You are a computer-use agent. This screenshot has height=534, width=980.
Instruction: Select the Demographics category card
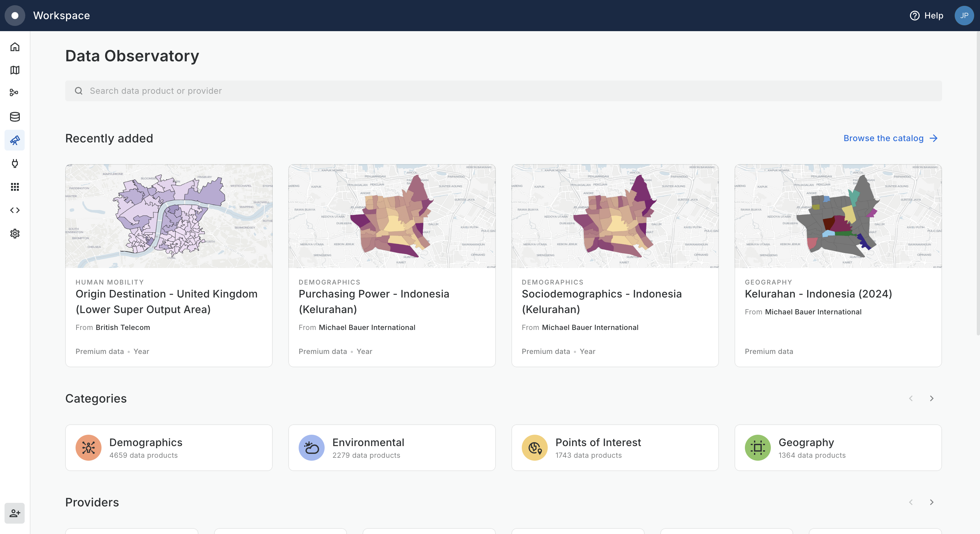[169, 448]
